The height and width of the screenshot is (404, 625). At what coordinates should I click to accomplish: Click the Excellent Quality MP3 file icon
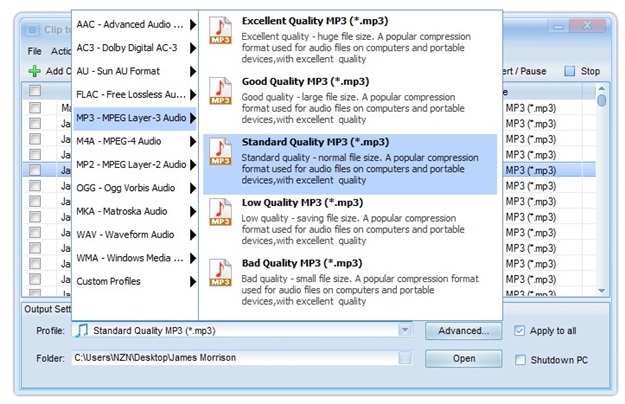pos(220,30)
